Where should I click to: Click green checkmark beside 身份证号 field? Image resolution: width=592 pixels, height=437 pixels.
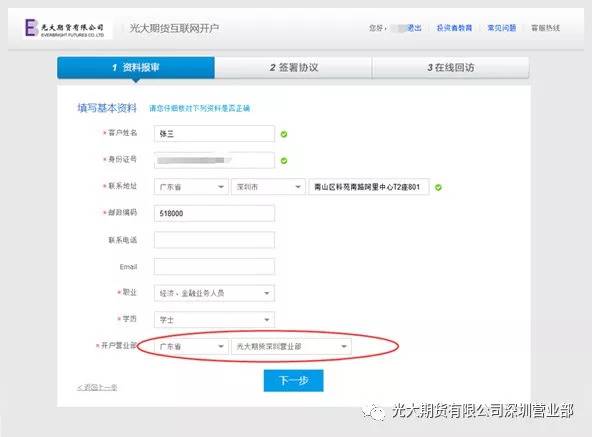point(284,161)
